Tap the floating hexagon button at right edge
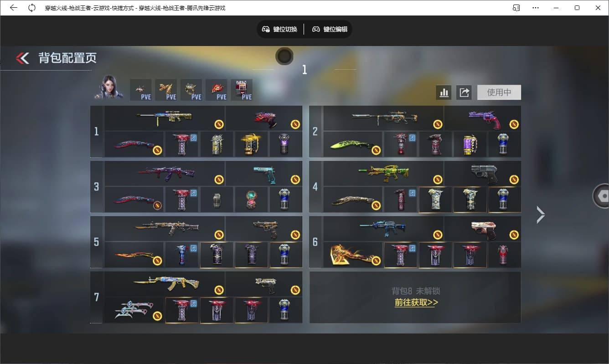609x364 pixels. [x=601, y=196]
